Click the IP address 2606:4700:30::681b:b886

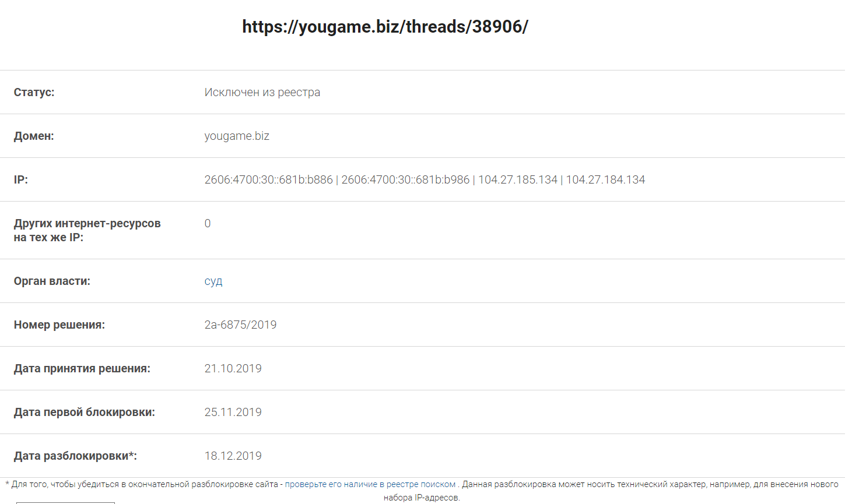[x=268, y=179]
